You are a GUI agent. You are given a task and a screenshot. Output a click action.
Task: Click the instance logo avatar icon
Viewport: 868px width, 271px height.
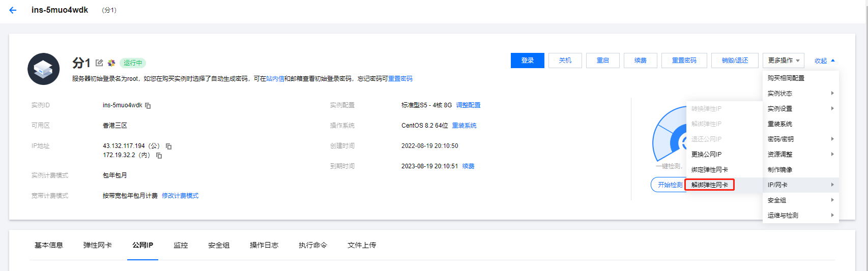point(44,69)
